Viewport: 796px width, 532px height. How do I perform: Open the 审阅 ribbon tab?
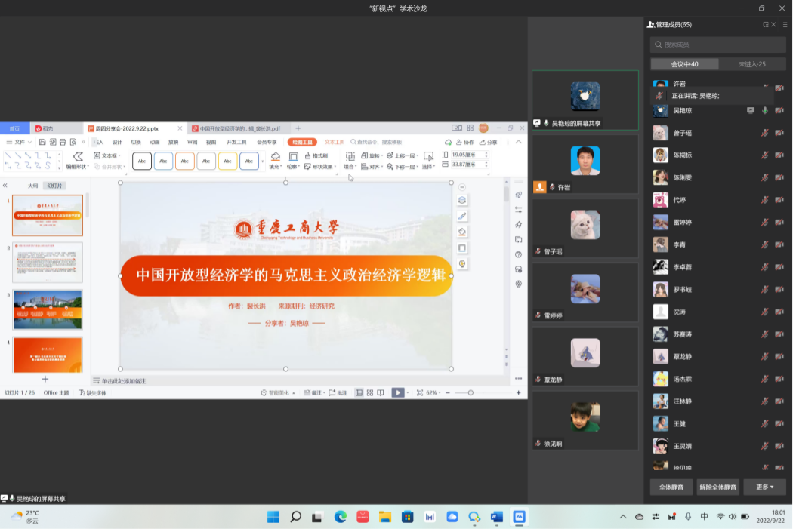(193, 142)
